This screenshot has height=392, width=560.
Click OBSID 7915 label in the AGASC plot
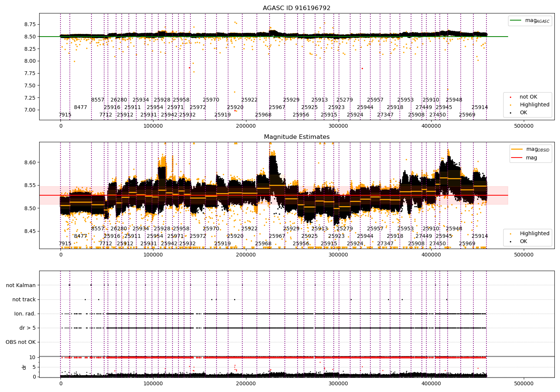coord(65,115)
